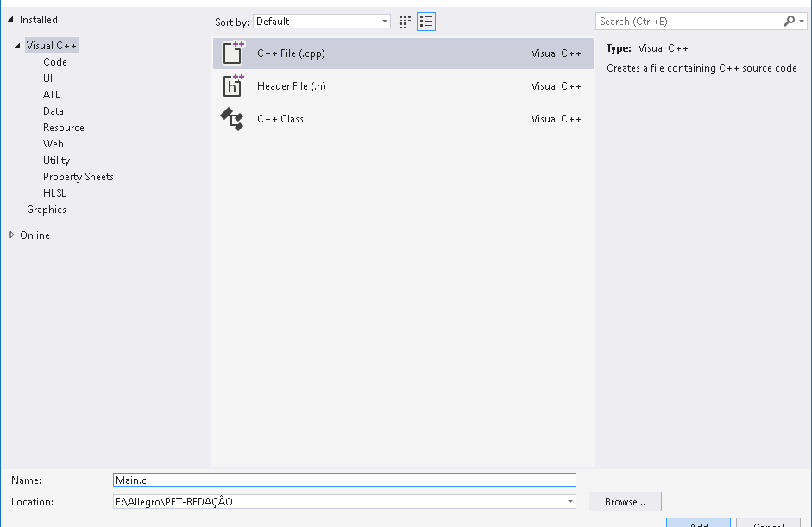
Task: Switch to medium icons list view
Action: point(425,22)
